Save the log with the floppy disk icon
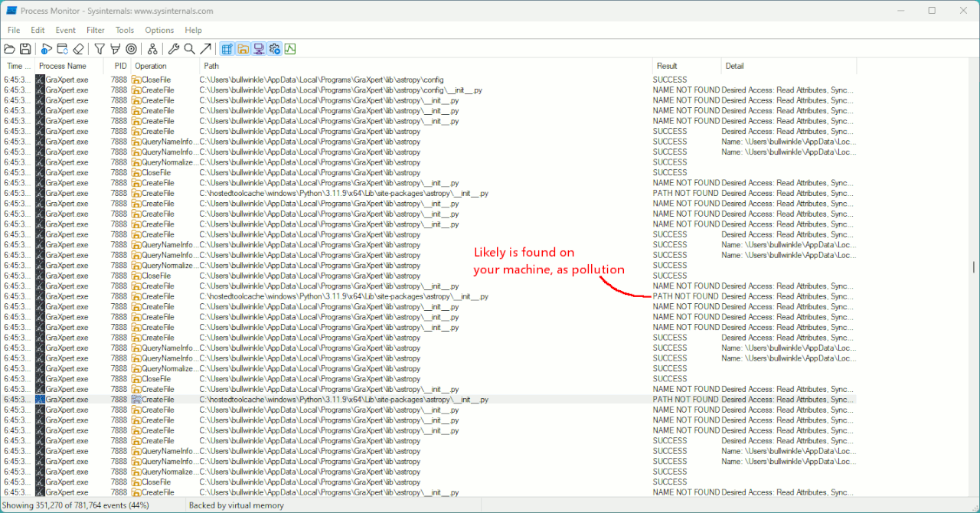Viewport: 980px width, 513px height. [x=25, y=49]
